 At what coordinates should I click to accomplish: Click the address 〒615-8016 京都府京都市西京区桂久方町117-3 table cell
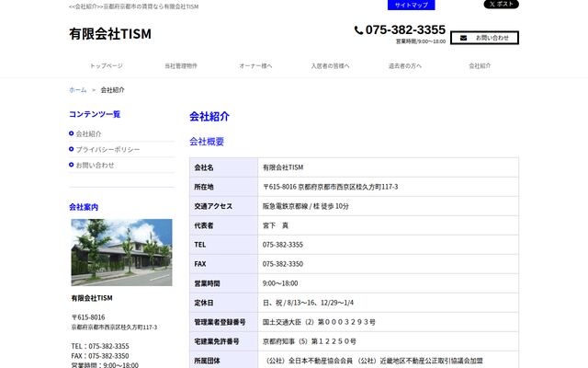tap(388, 187)
